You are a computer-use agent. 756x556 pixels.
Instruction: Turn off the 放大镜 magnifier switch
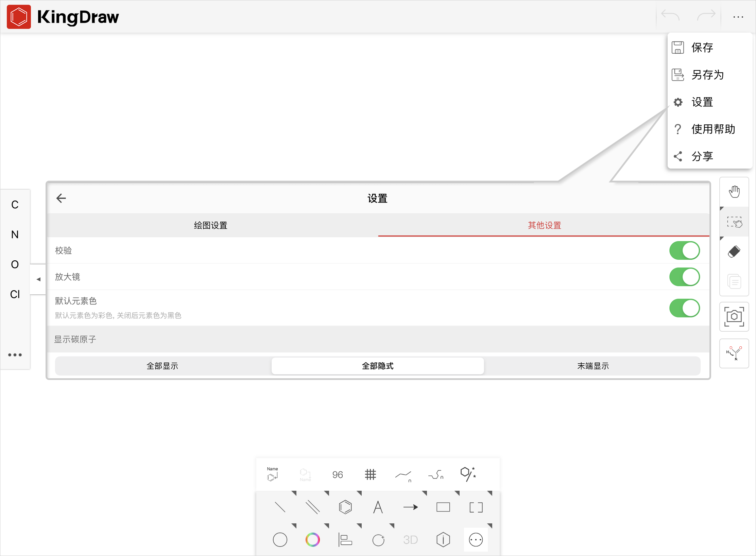684,277
